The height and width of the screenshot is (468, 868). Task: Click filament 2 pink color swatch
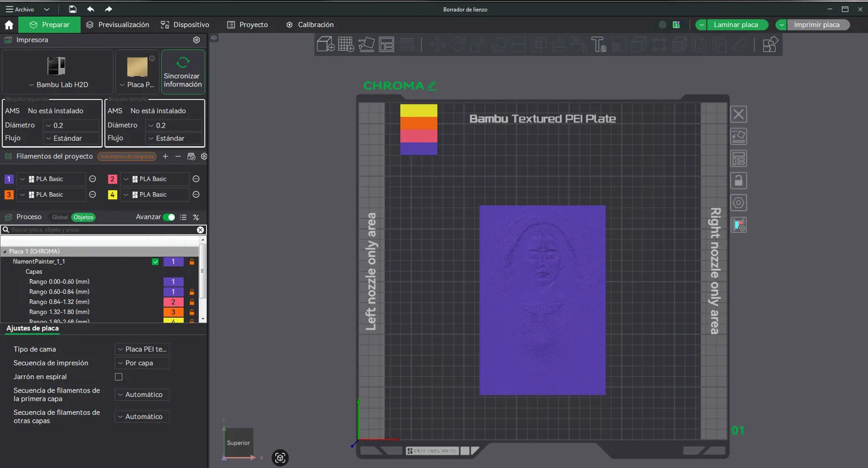[x=112, y=179]
